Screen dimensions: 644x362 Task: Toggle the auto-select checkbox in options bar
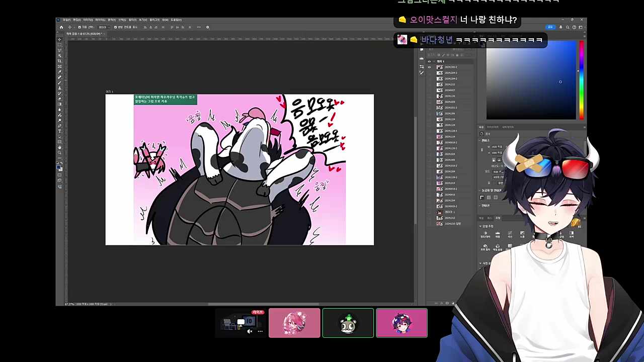click(79, 27)
